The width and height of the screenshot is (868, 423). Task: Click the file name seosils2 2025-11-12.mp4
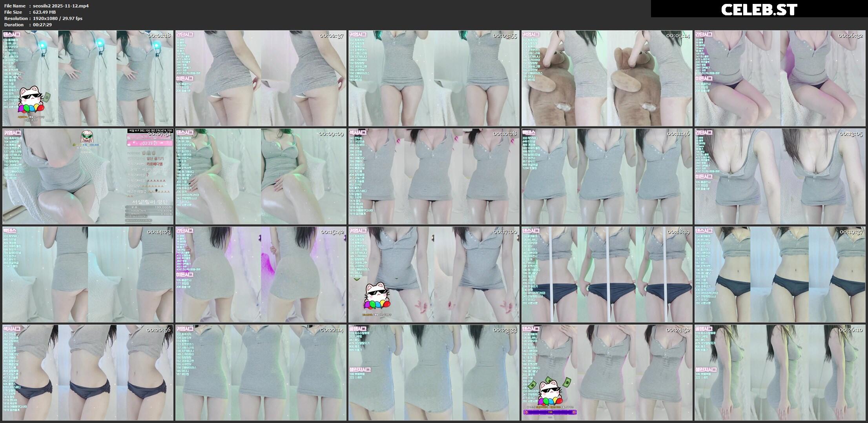[x=61, y=6]
